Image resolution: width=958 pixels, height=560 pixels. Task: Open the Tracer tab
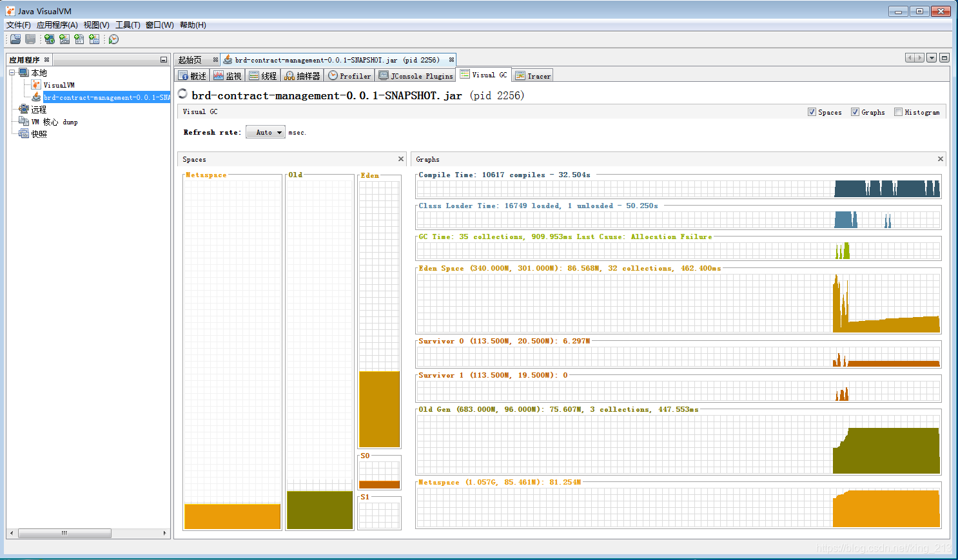533,75
